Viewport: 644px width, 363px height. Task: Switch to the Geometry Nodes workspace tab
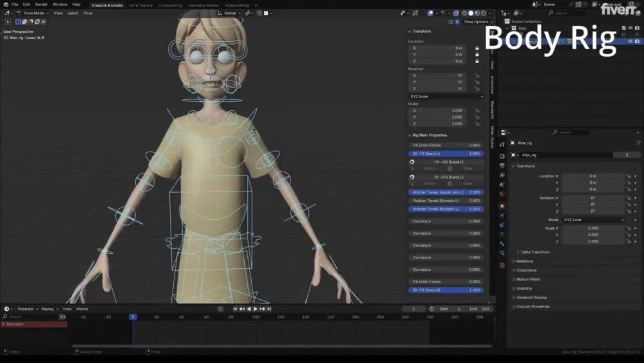[204, 5]
